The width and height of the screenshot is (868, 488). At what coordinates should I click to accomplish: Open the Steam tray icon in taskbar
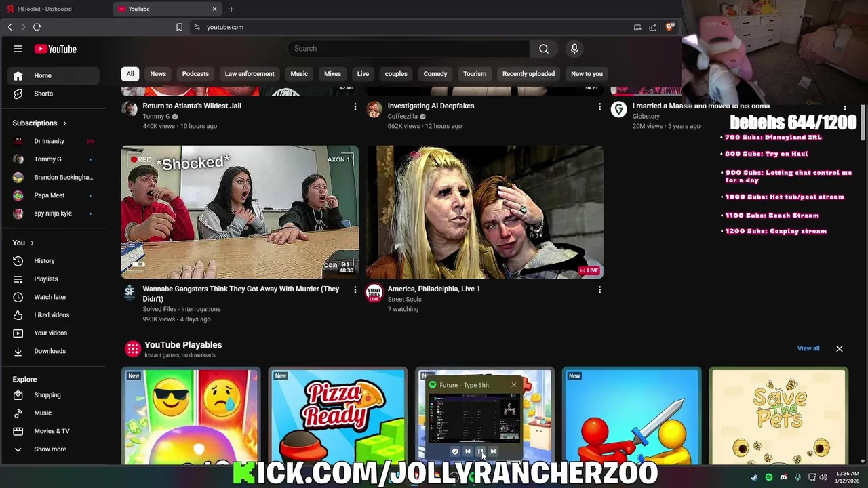[754, 477]
